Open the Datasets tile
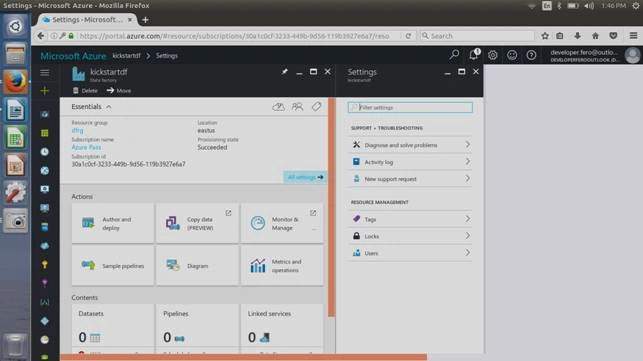Image resolution: width=643 pixels, height=361 pixels. tap(113, 328)
